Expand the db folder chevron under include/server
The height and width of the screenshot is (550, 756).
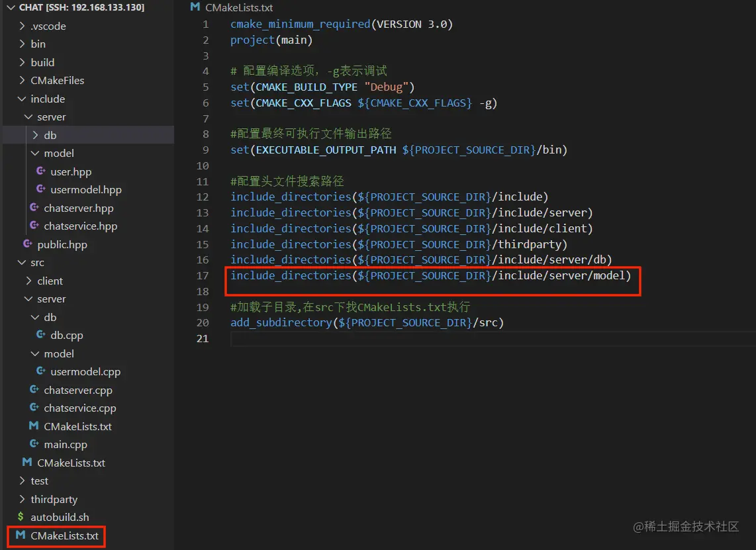pyautogui.click(x=35, y=135)
